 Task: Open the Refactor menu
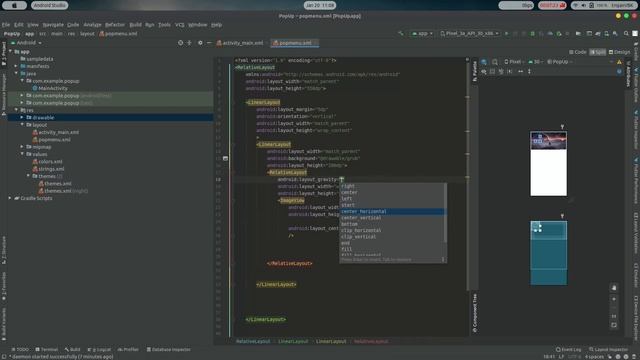tap(115, 25)
